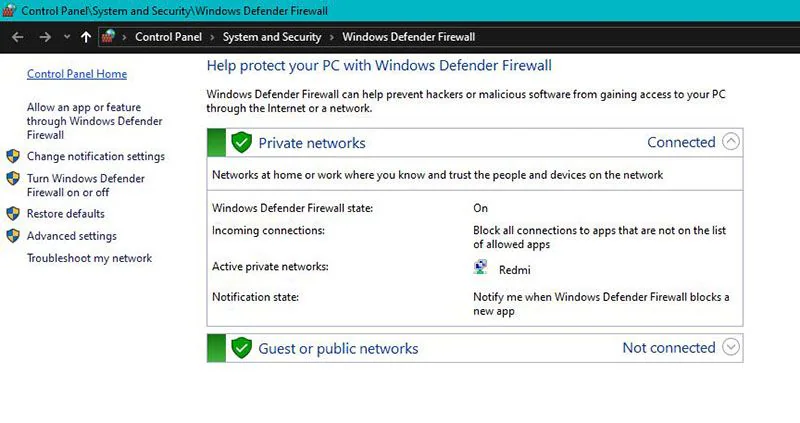Open Troubleshoot my network link

(90, 258)
